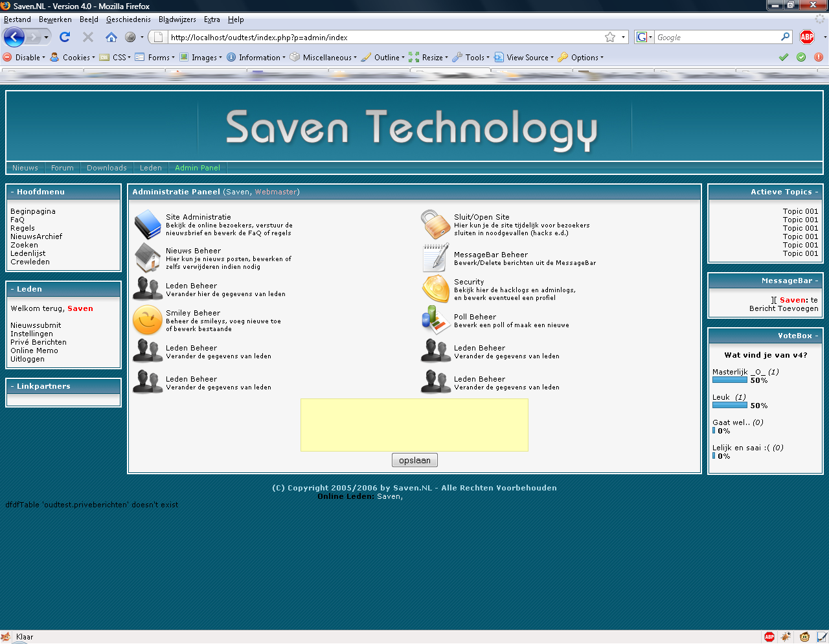This screenshot has height=644, width=829.
Task: Click the stop loading X icon
Action: [x=88, y=37]
